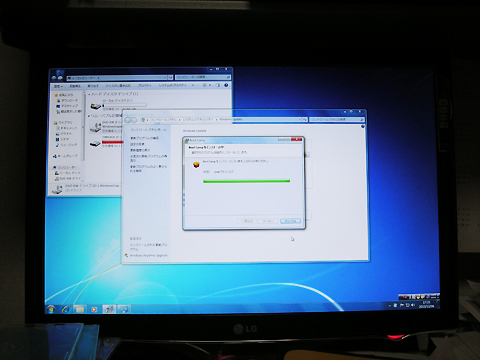This screenshot has height=360, width=480.
Task: Open the Action Center flag icon
Action: pyautogui.click(x=402, y=305)
